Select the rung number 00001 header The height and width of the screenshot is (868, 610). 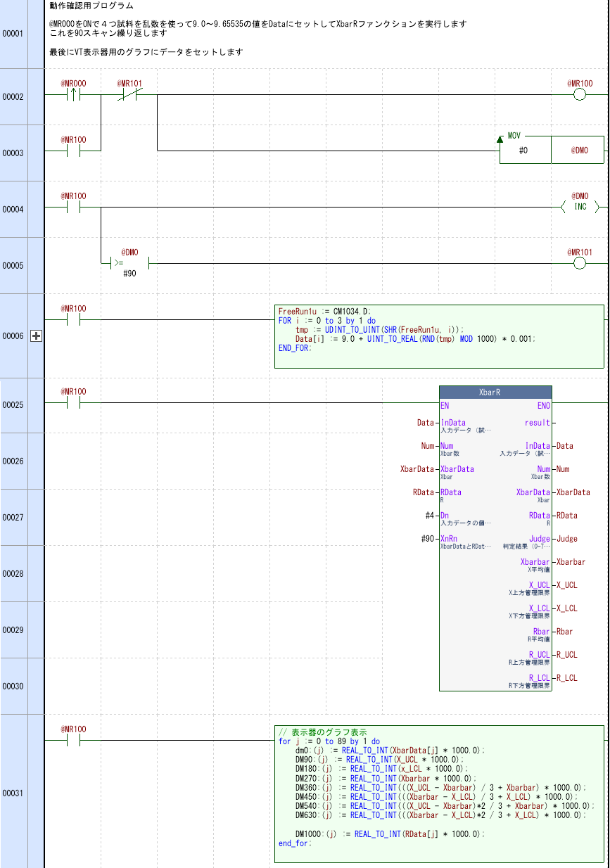(13, 34)
